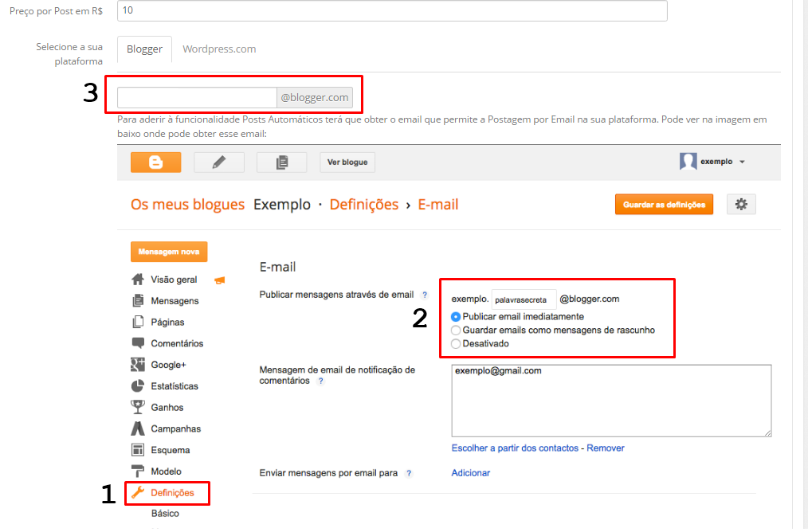Open the gear settings icon button

741,205
